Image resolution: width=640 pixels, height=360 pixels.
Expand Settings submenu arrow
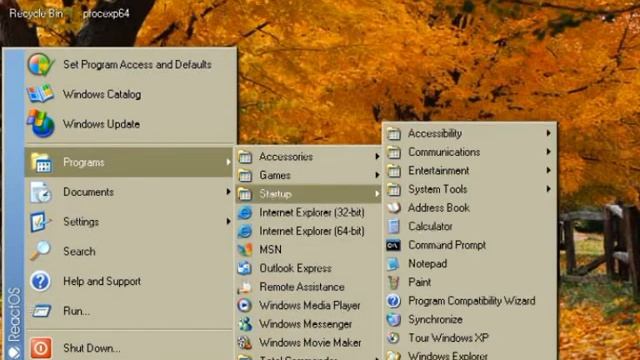[x=228, y=222]
